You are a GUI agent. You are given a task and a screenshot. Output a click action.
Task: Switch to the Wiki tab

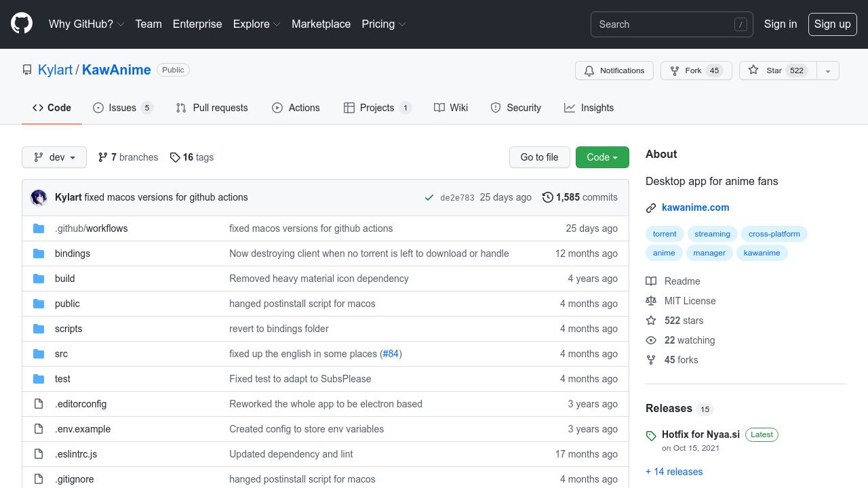(x=451, y=108)
